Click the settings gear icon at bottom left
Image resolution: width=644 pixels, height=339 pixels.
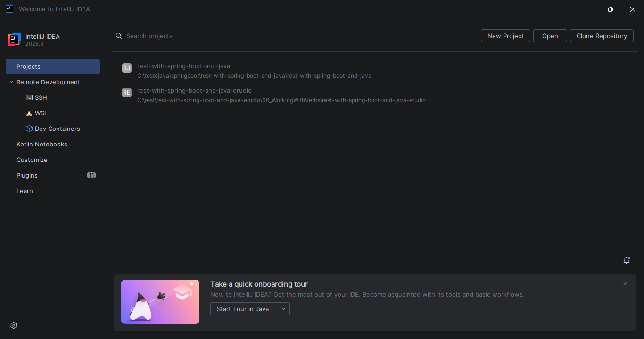point(14,325)
